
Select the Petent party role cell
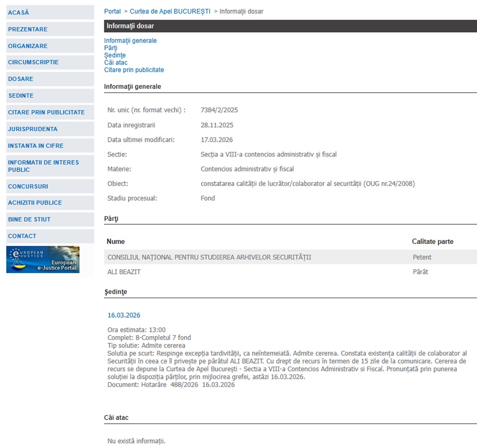click(422, 257)
